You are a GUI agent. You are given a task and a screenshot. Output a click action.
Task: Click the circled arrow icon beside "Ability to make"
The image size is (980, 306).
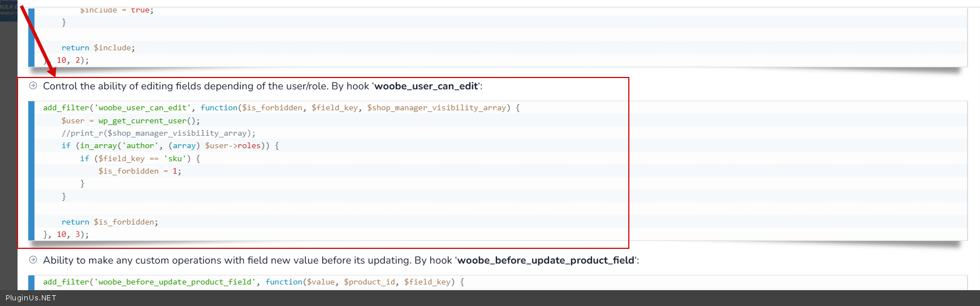[33, 260]
